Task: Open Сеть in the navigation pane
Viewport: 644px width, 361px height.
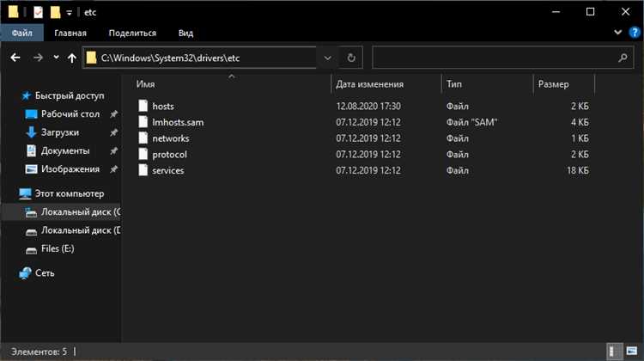Action: point(45,272)
